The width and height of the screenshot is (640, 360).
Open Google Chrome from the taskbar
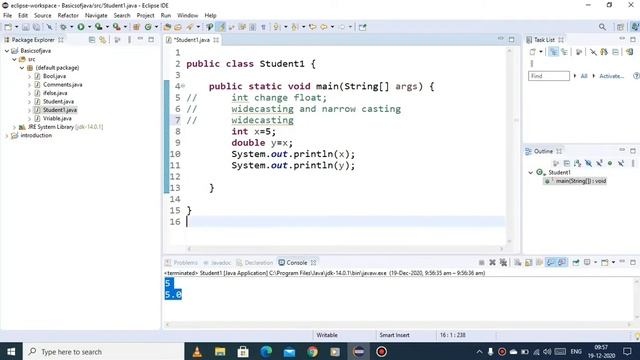pos(313,351)
